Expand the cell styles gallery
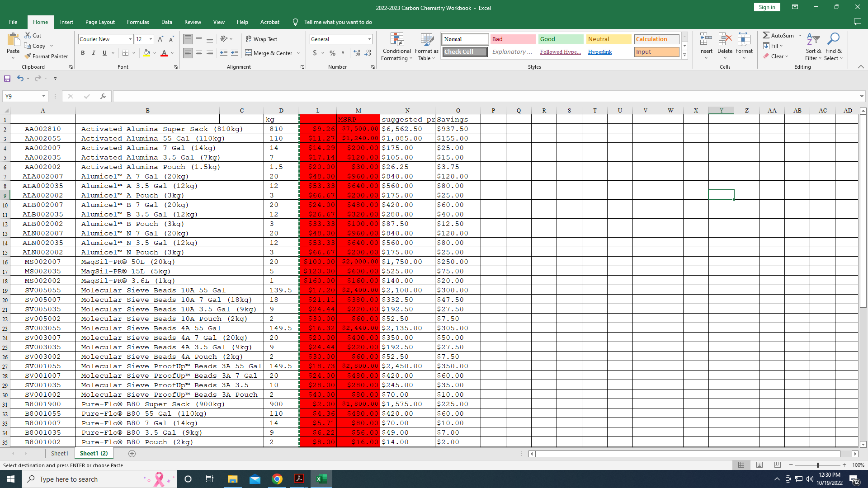 [684, 55]
